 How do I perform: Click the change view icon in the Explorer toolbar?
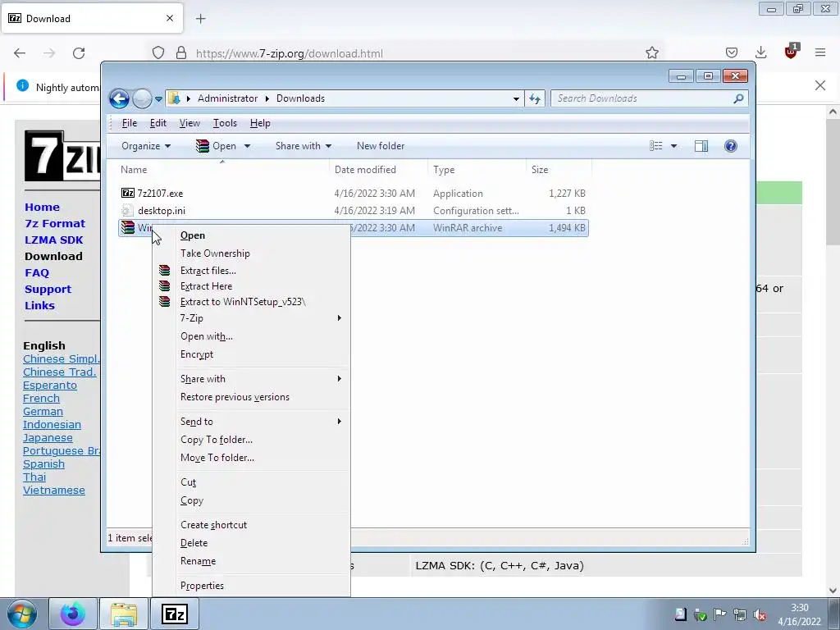tap(656, 146)
